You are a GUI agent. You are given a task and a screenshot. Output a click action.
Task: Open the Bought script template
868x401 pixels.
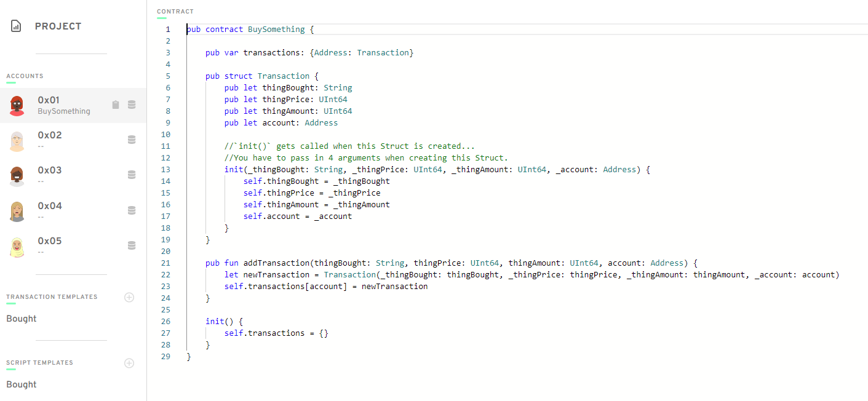point(22,384)
